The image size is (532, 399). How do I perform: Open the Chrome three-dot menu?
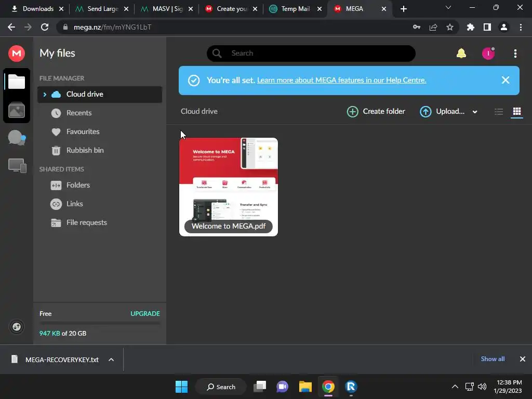(521, 27)
